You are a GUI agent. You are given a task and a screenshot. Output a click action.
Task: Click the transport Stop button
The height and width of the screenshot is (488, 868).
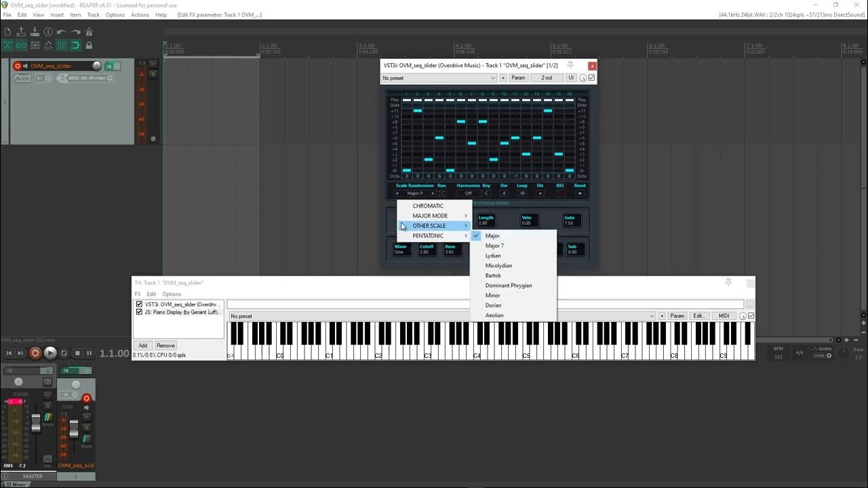(x=77, y=353)
